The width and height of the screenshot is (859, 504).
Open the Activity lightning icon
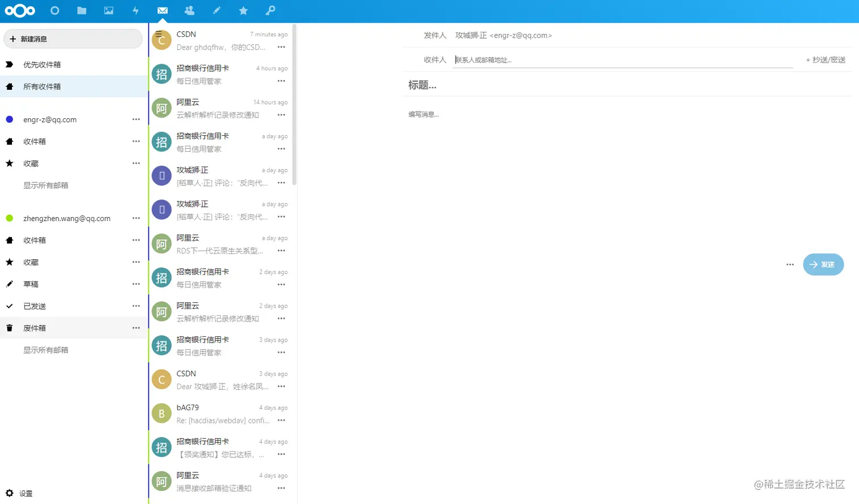135,10
